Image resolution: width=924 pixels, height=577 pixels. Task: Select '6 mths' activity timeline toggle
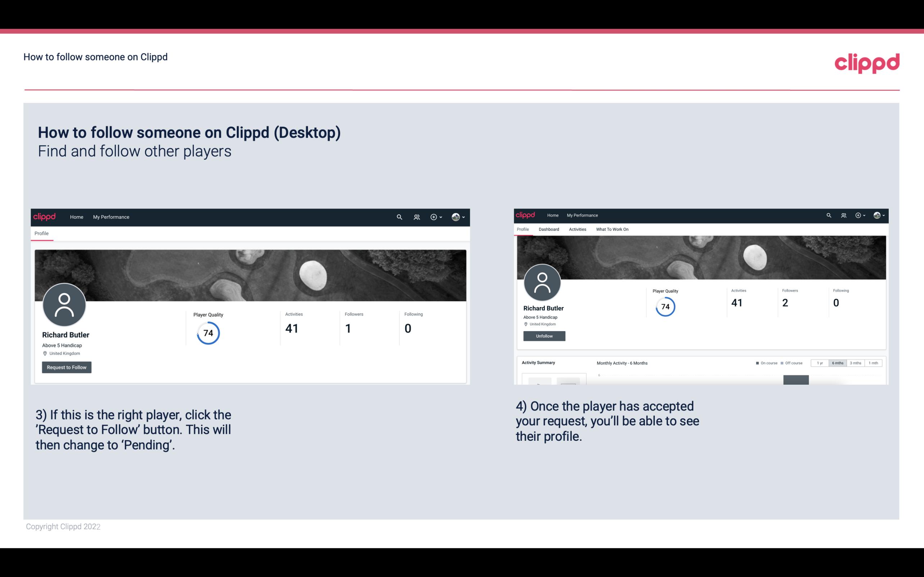coord(838,363)
